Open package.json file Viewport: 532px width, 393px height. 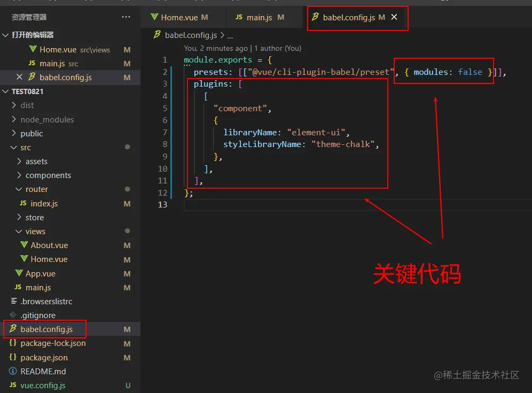point(70,357)
